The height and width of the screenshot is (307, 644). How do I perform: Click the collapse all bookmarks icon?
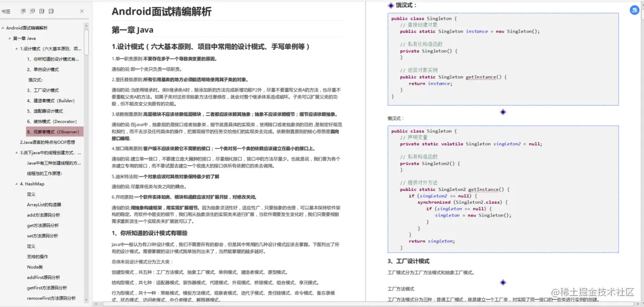click(33, 11)
